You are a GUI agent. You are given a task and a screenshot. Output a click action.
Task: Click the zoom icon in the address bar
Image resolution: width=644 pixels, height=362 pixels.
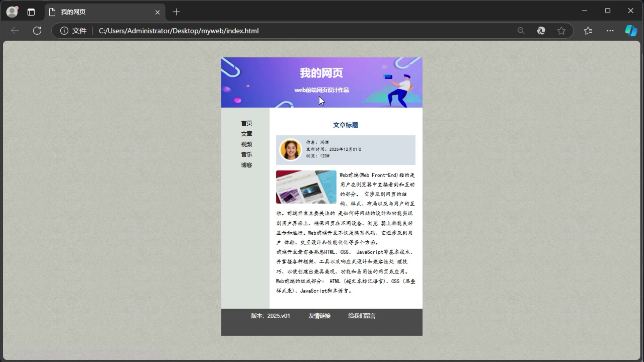[x=521, y=31]
